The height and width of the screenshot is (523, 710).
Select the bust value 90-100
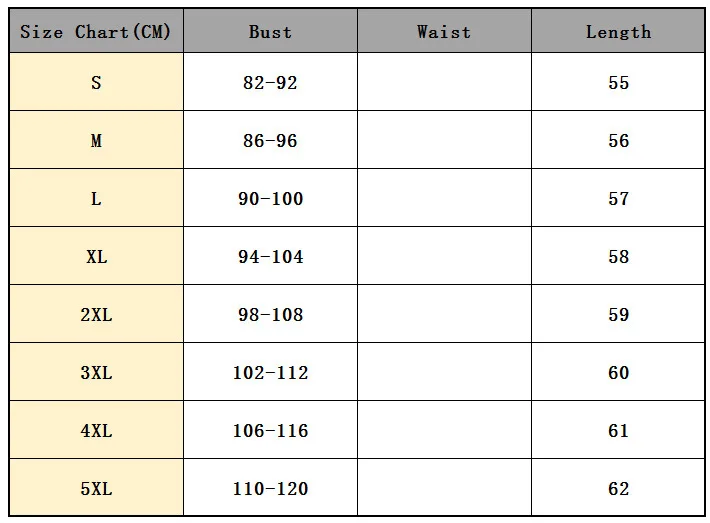270,199
